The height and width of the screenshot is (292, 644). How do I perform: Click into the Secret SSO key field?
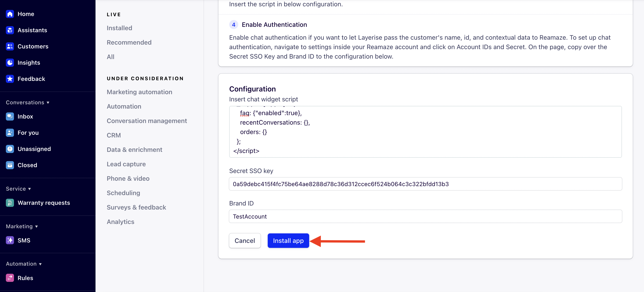pos(425,184)
